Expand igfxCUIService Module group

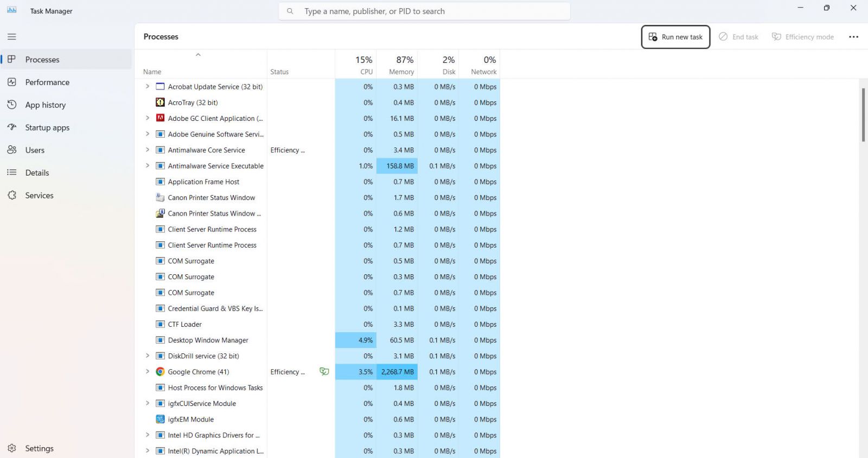click(147, 403)
